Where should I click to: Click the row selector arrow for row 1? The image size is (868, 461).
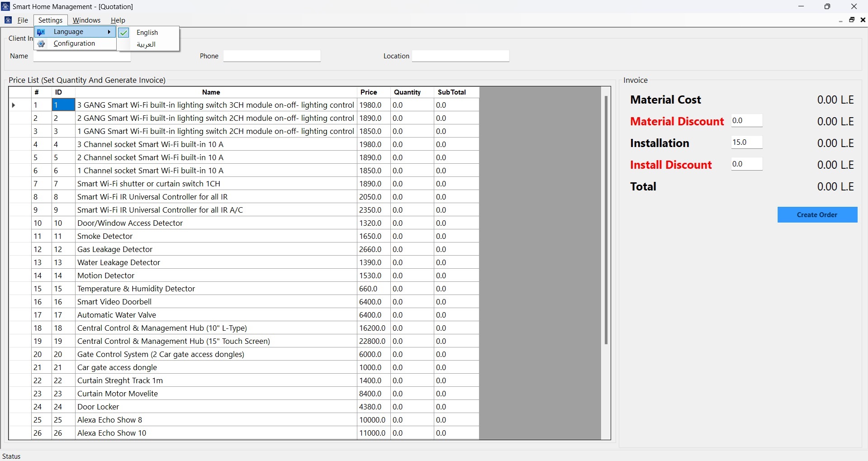coord(14,105)
